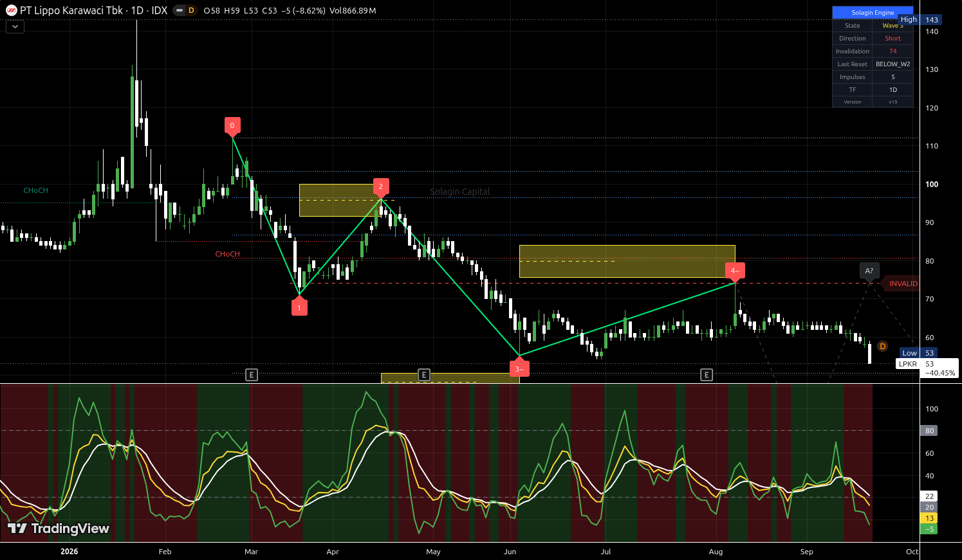Screen dimensions: 962x560
Task: Click the Low 53 price label
Action: pos(919,353)
